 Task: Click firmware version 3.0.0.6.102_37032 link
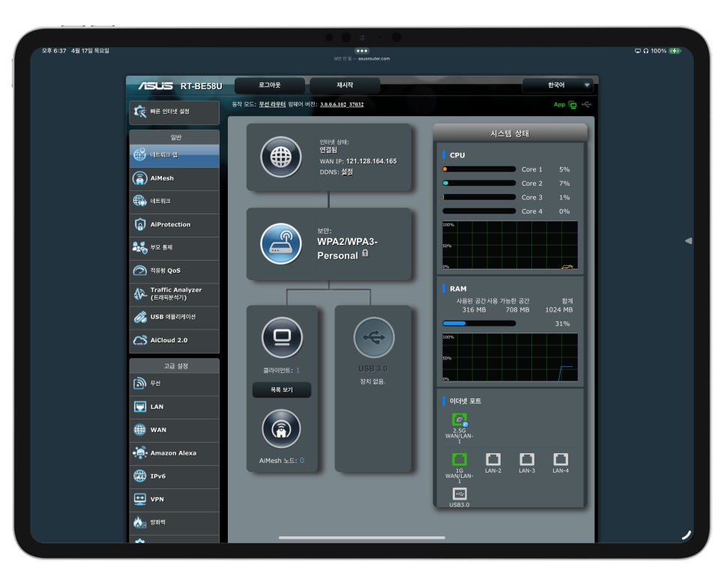pyautogui.click(x=342, y=105)
